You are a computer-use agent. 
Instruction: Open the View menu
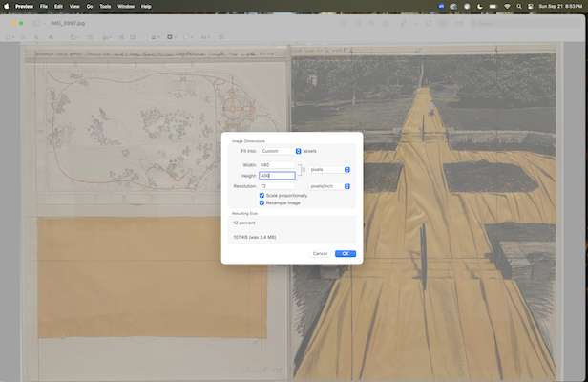point(73,6)
